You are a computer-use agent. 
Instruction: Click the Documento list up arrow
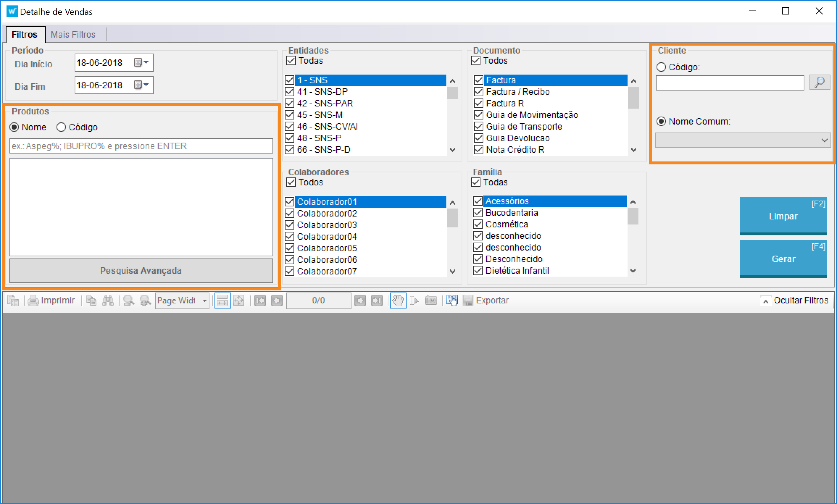pos(634,81)
